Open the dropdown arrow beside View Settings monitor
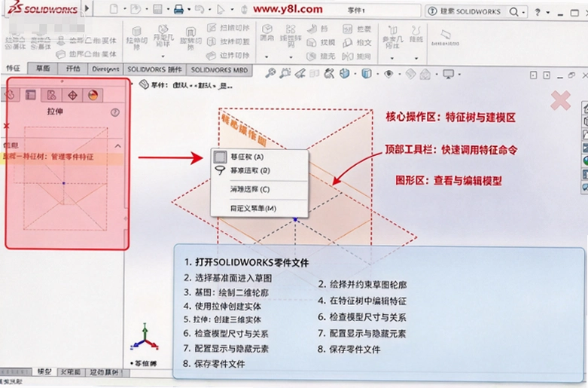This screenshot has height=388, width=588. coord(459,75)
